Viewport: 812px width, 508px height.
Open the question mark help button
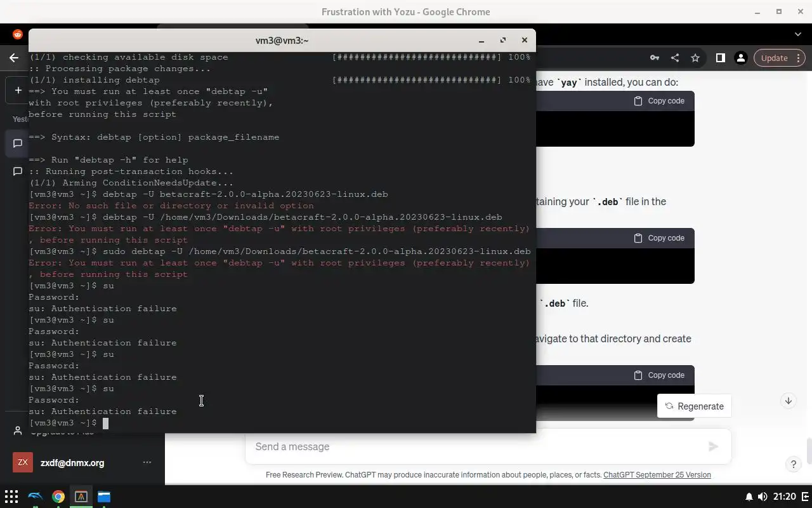click(793, 464)
